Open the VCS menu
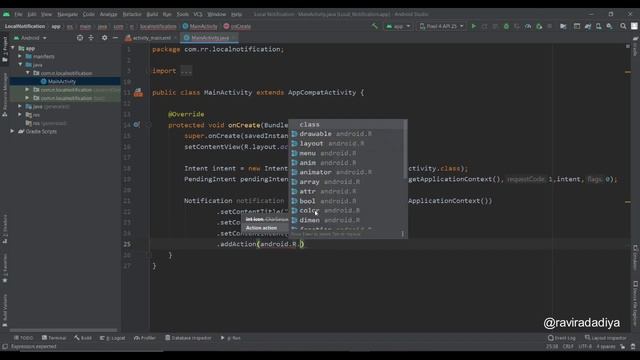640x360 pixels. 198,14
